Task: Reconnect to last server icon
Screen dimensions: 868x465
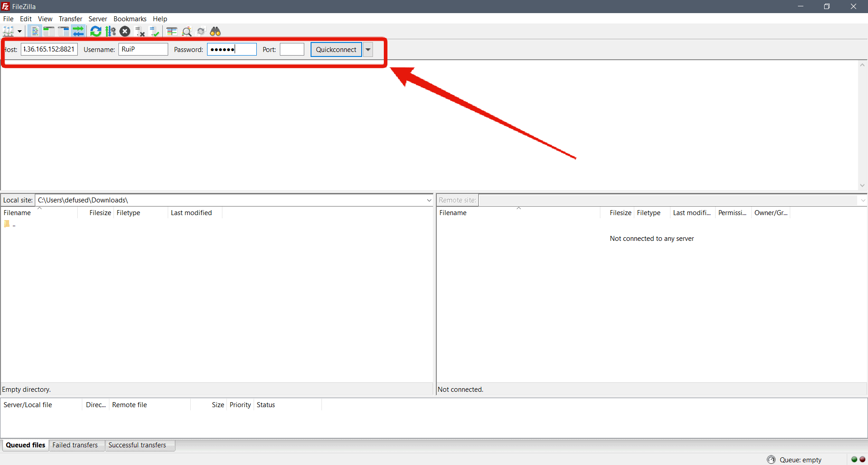Action: 155,31
